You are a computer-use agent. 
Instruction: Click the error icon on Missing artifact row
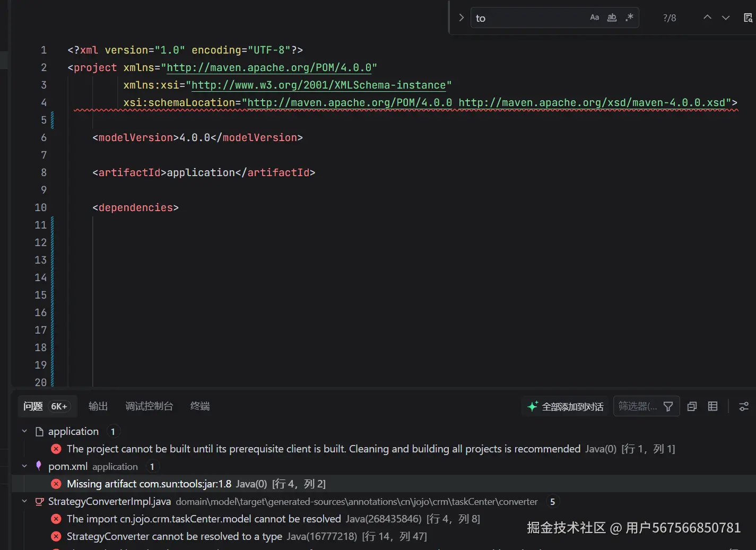pos(56,484)
